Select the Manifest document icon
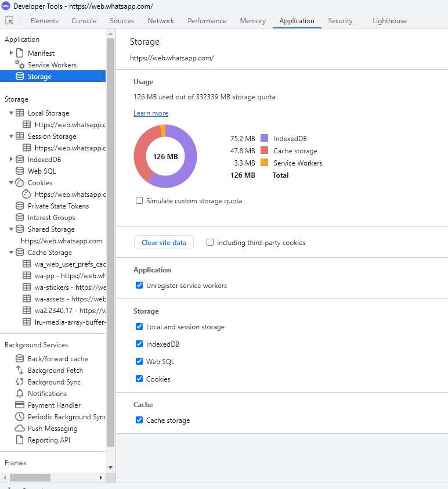448x489 pixels. pyautogui.click(x=20, y=53)
